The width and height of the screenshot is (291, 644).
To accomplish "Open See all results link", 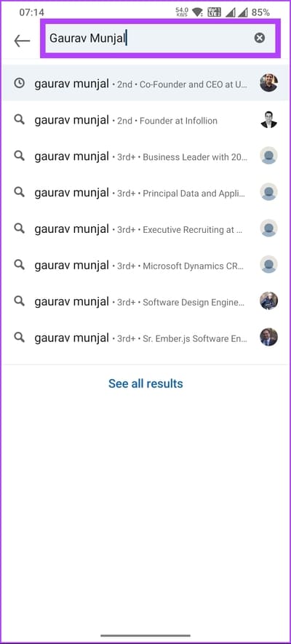I will click(145, 383).
